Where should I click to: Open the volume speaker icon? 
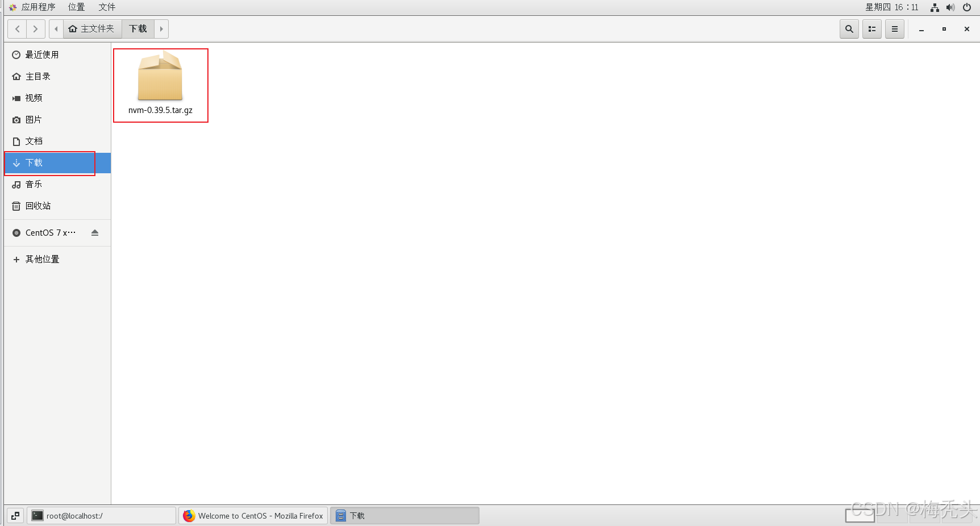950,7
